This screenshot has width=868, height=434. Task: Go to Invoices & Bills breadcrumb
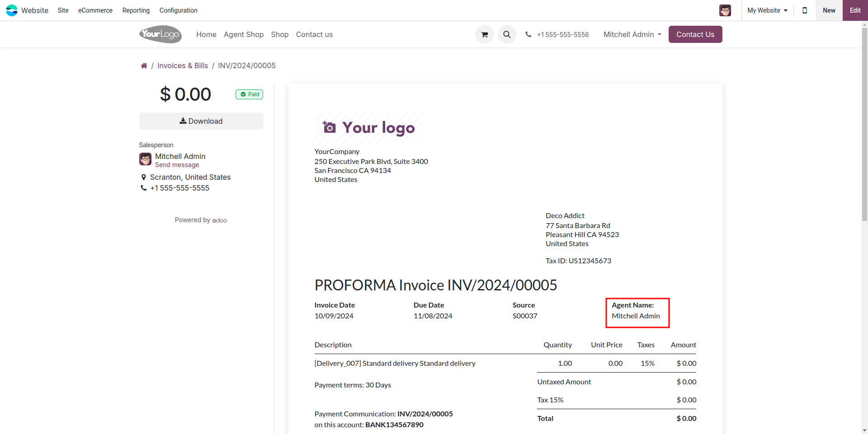(x=183, y=65)
